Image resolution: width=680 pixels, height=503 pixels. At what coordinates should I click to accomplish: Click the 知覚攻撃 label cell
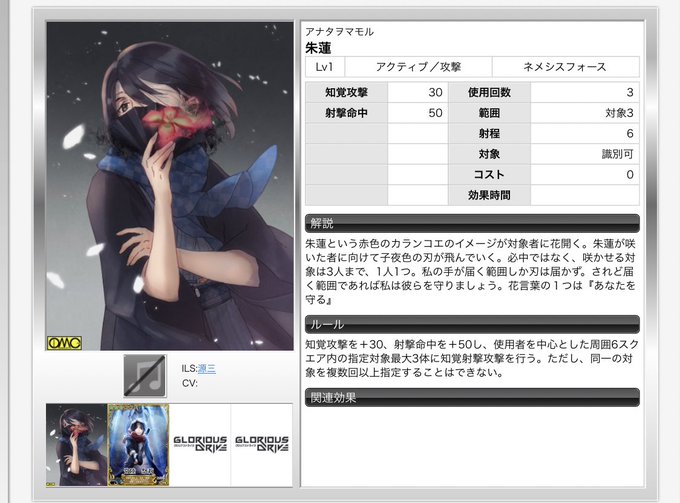pyautogui.click(x=347, y=92)
